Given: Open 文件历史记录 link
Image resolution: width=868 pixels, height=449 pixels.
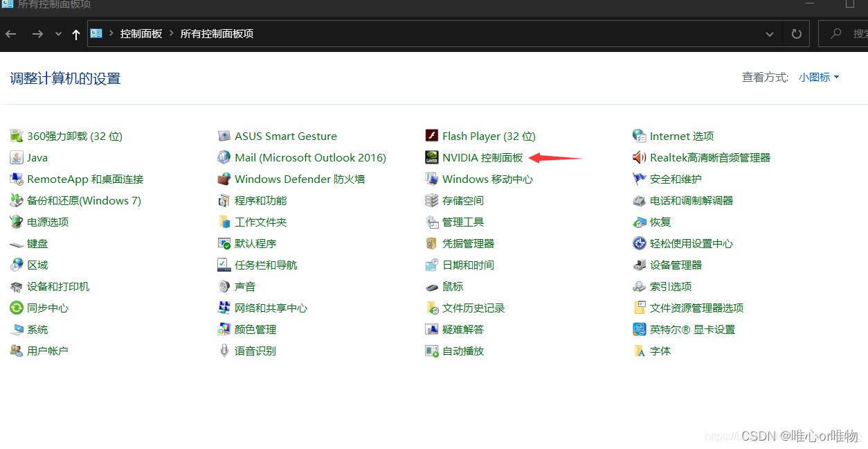Looking at the screenshot, I should pyautogui.click(x=473, y=308).
